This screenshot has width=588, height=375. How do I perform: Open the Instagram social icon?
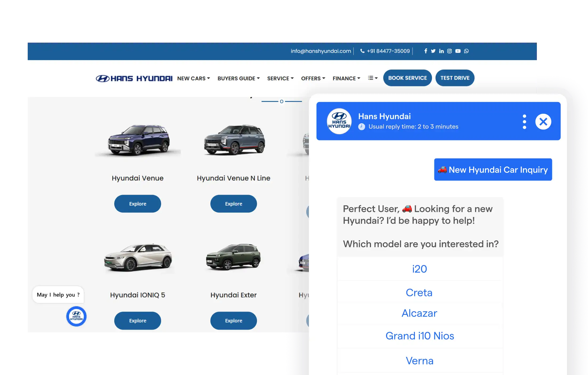tap(449, 51)
